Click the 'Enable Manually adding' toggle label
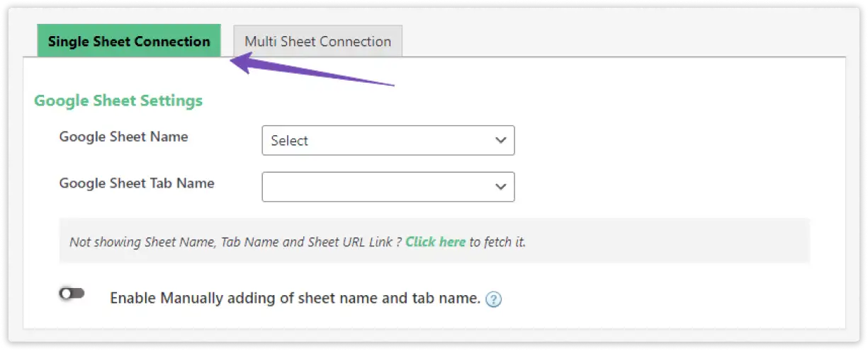Image resolution: width=868 pixels, height=351 pixels. click(x=213, y=298)
